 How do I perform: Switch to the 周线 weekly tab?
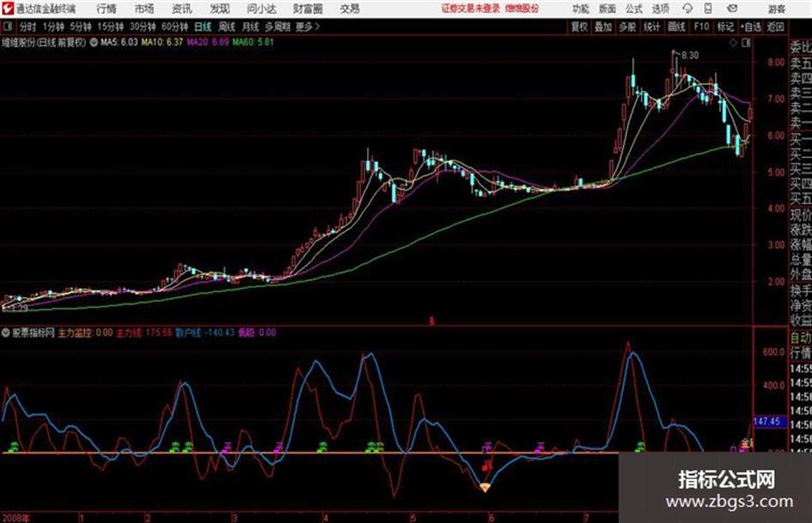click(x=227, y=27)
